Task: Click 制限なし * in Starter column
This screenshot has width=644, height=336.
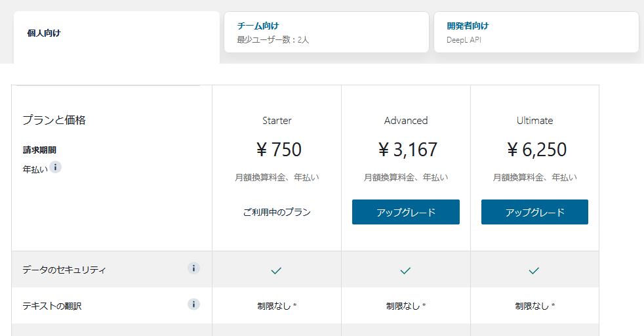Action: [277, 306]
